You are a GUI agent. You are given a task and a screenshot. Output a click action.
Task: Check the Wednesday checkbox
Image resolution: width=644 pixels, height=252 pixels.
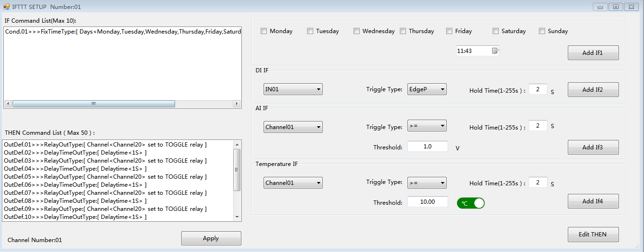[357, 31]
